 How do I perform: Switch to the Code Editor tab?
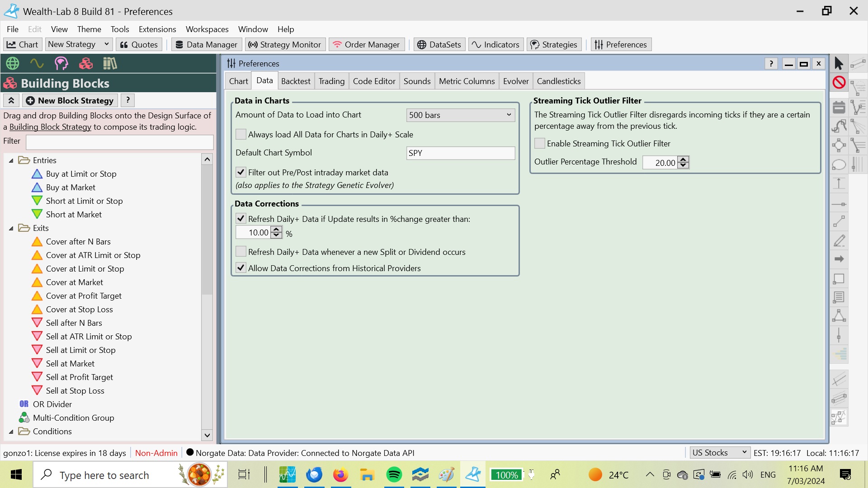pos(374,81)
